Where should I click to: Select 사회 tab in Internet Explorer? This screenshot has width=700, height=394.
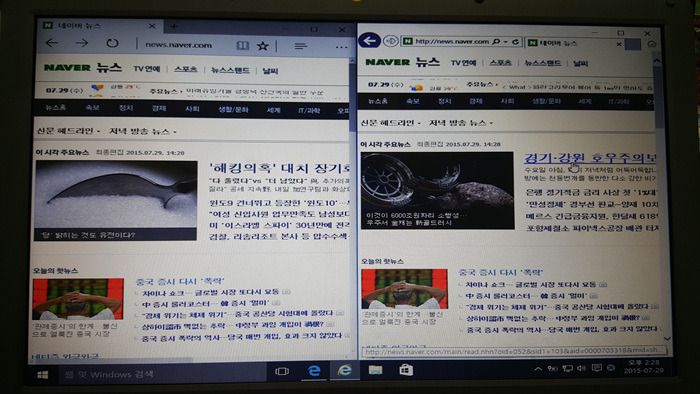pyautogui.click(x=508, y=101)
